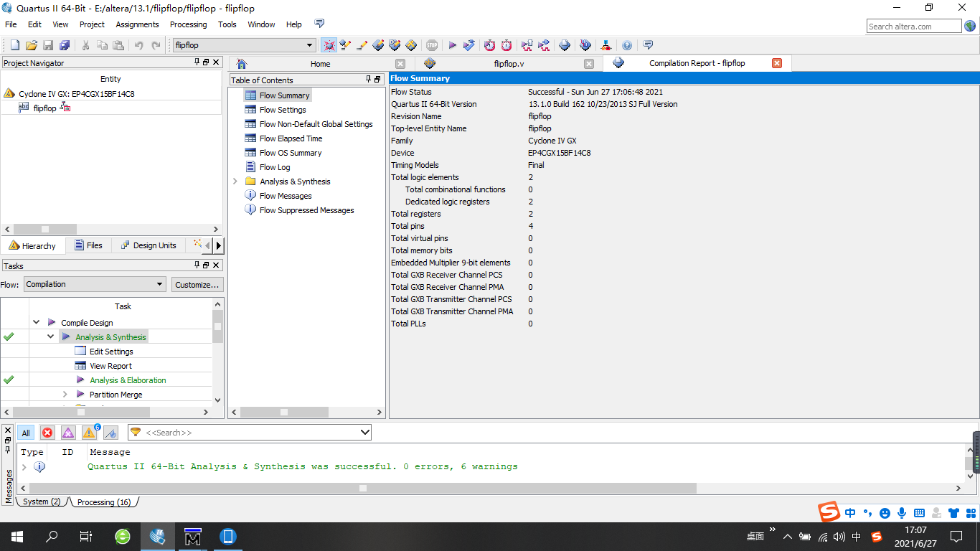Open the flipflop revision dropdown in toolbar
The height and width of the screenshot is (551, 980).
310,45
